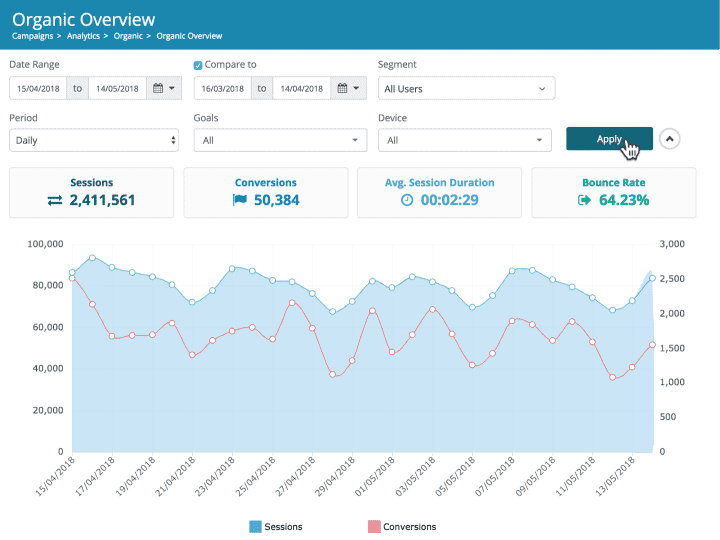Image resolution: width=720 pixels, height=540 pixels.
Task: Click the Avg. Session Duration clock icon
Action: pos(407,200)
